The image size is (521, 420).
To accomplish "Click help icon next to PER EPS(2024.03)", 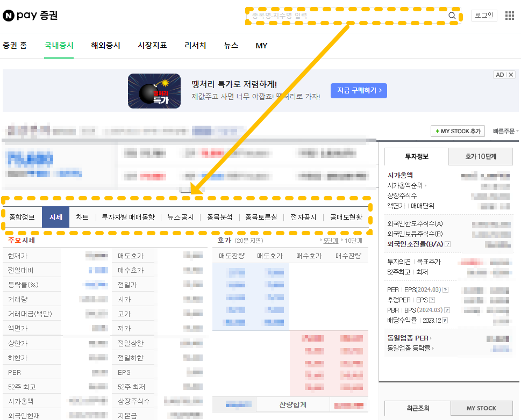I will 446,290.
